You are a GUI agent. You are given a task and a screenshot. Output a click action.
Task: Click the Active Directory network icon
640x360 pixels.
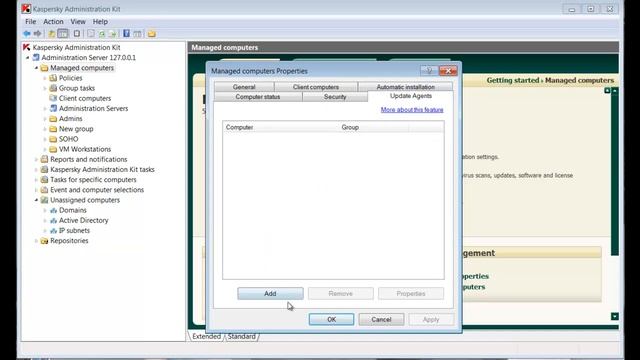[53, 220]
